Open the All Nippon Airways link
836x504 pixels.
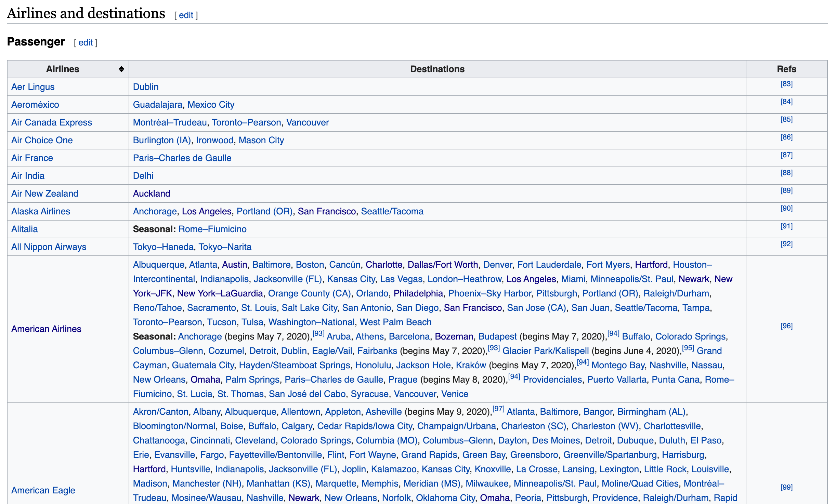[49, 247]
